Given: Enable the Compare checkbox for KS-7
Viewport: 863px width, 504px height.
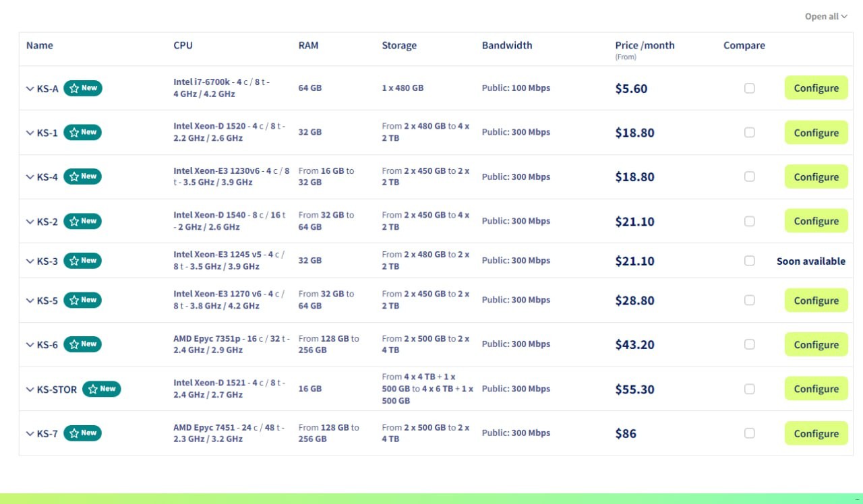Looking at the screenshot, I should click(x=749, y=433).
